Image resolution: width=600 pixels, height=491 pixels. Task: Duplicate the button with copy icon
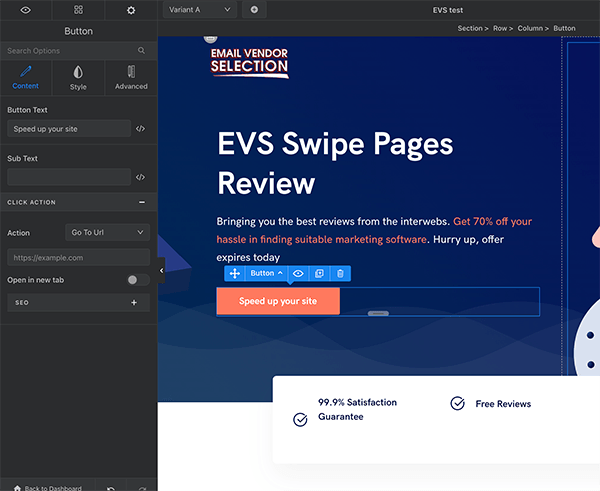point(319,273)
